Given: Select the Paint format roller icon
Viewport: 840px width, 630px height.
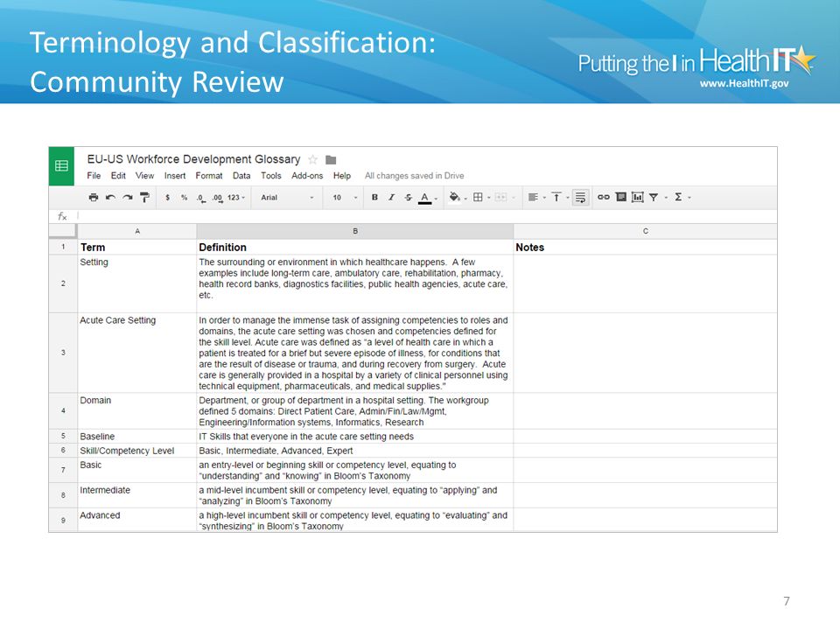Looking at the screenshot, I should click(x=144, y=197).
